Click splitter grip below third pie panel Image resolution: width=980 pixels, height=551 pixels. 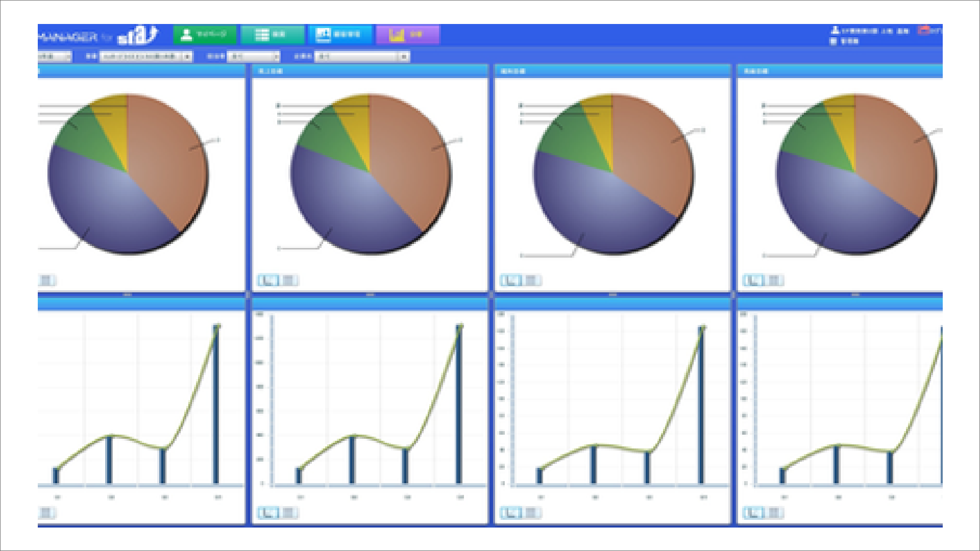[612, 294]
